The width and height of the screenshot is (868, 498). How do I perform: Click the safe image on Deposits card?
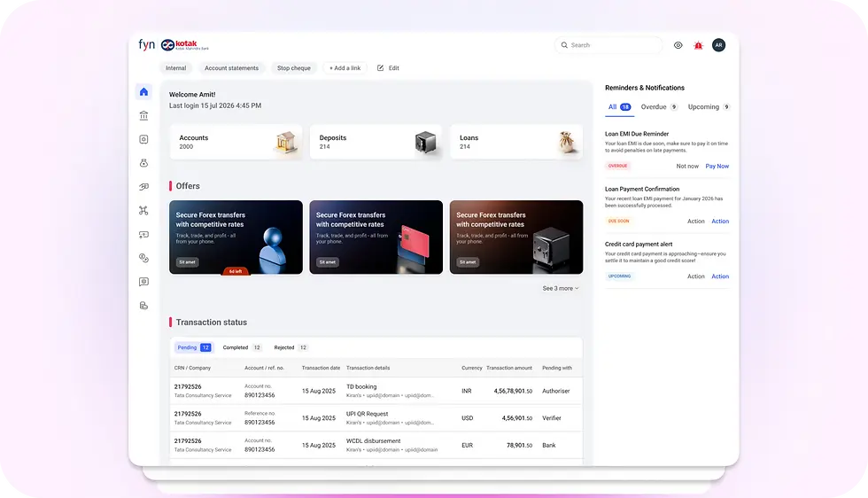click(x=425, y=143)
